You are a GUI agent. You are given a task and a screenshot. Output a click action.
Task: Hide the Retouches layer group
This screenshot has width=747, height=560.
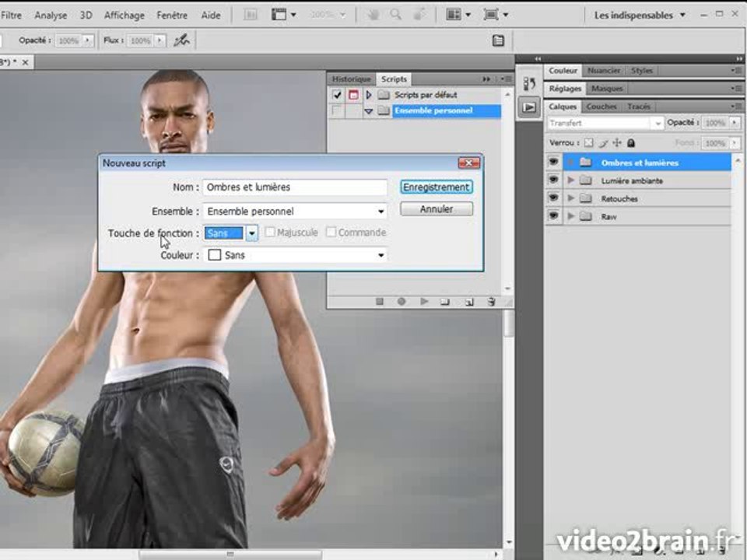coord(553,198)
